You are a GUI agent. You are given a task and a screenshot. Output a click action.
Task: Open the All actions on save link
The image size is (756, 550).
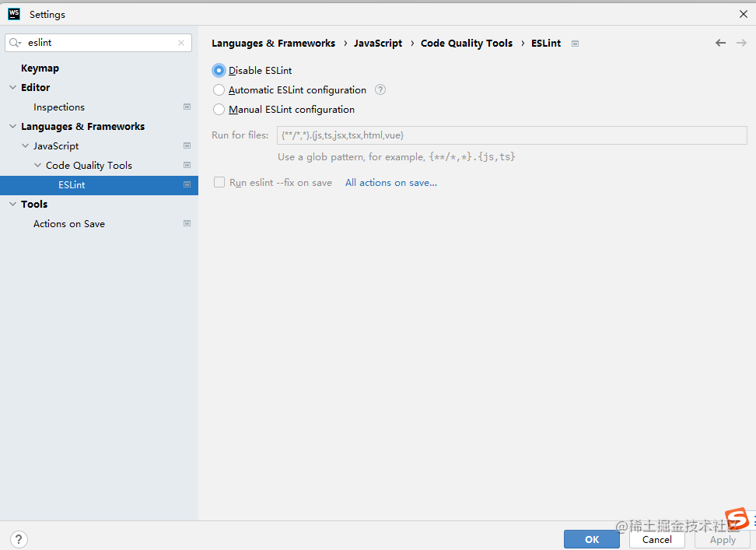coord(390,182)
